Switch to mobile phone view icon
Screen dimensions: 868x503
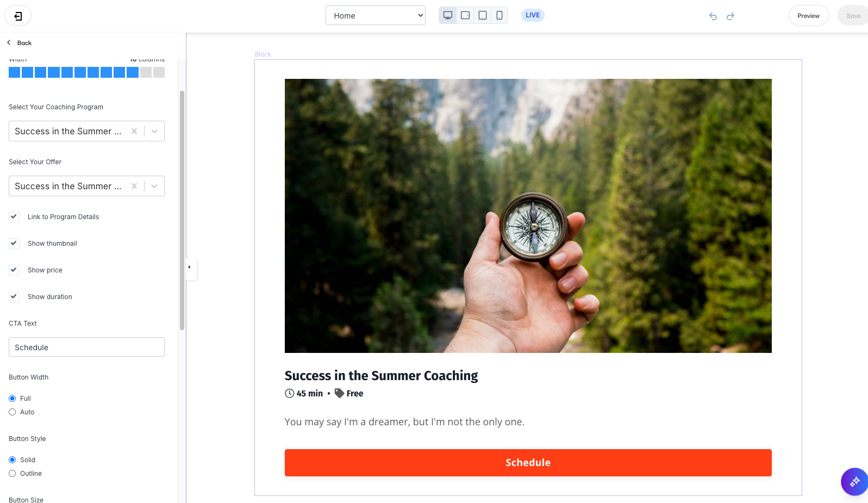click(499, 15)
